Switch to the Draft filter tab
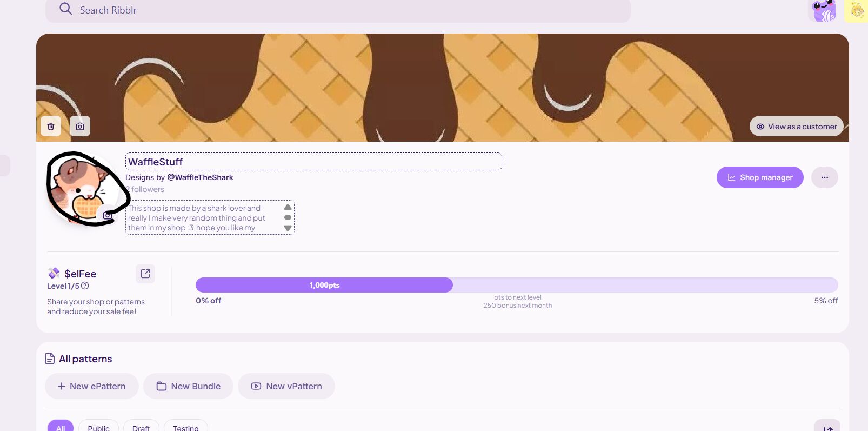The height and width of the screenshot is (431, 868). click(141, 427)
